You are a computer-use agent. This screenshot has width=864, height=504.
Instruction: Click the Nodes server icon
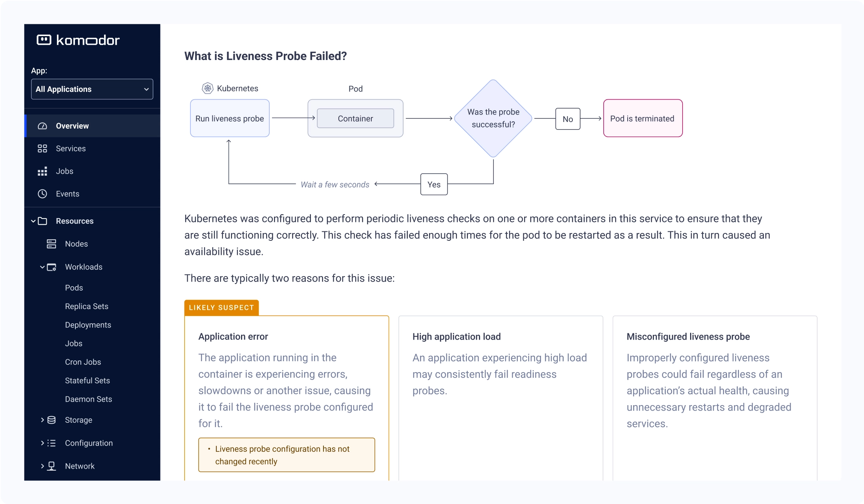[51, 244]
